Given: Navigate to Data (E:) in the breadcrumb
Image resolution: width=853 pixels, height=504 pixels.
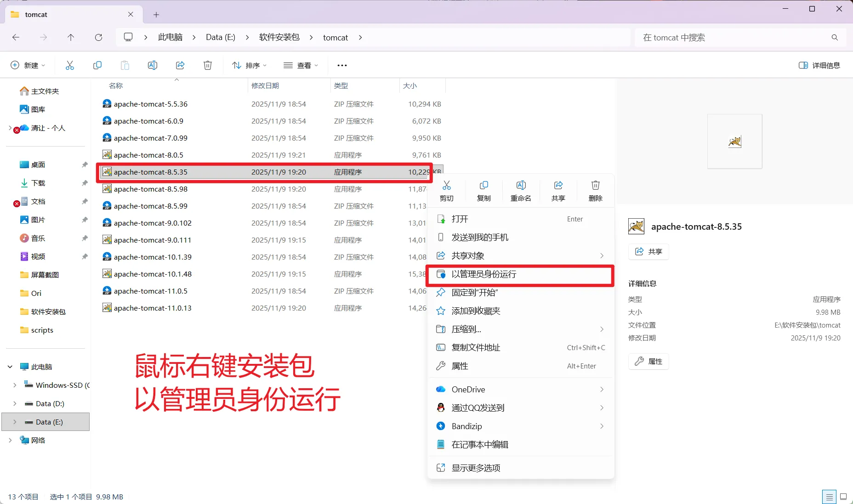Looking at the screenshot, I should (x=221, y=37).
